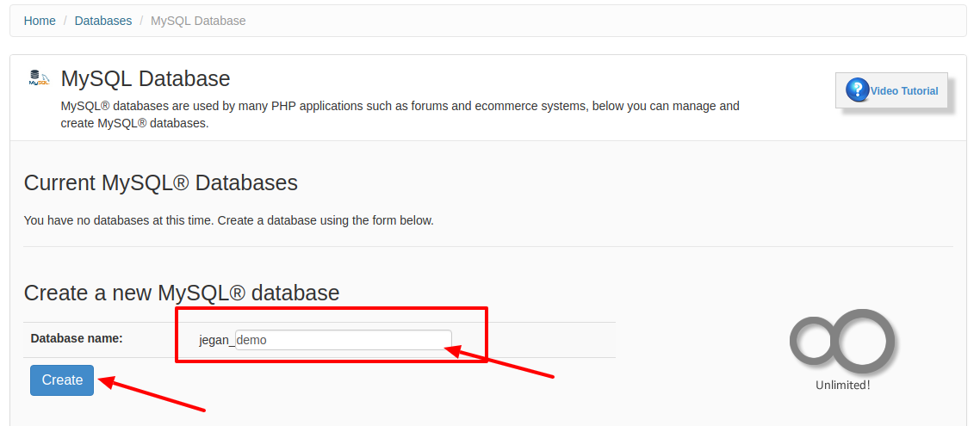Click the 'MySQL Database' page title

[146, 78]
